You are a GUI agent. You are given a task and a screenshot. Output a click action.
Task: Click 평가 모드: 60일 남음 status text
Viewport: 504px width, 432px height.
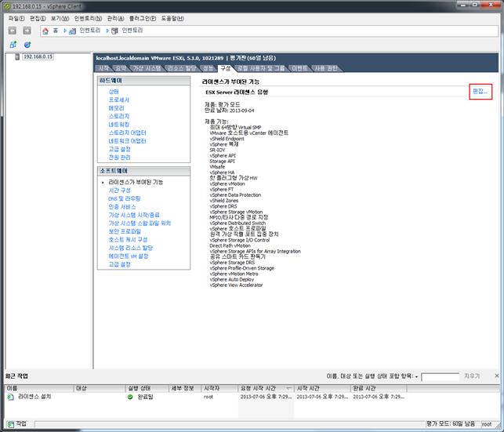[451, 424]
